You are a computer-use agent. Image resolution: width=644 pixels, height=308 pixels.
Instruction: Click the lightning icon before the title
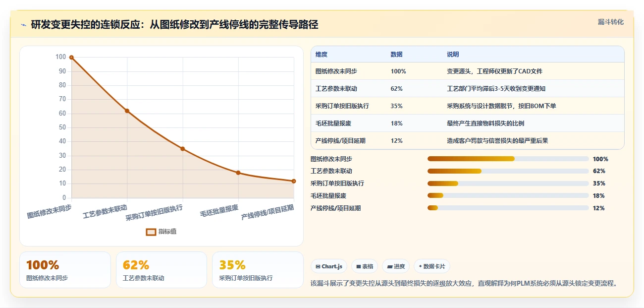pos(23,25)
